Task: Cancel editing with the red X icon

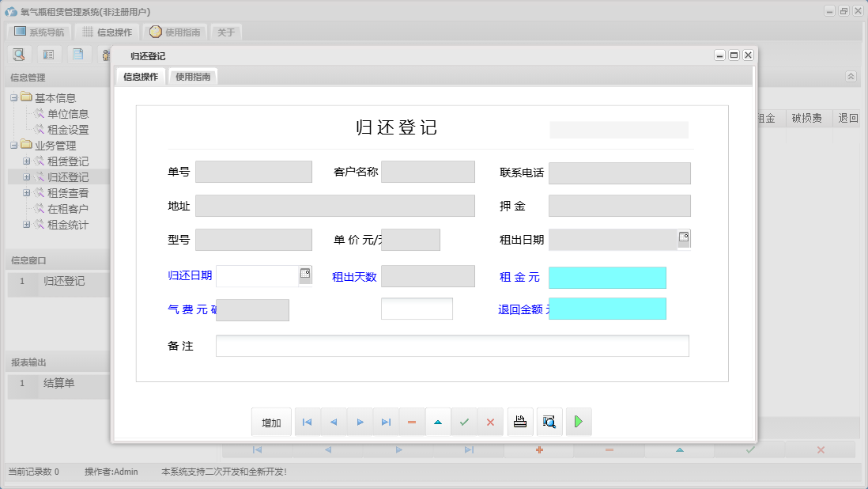Action: [490, 422]
